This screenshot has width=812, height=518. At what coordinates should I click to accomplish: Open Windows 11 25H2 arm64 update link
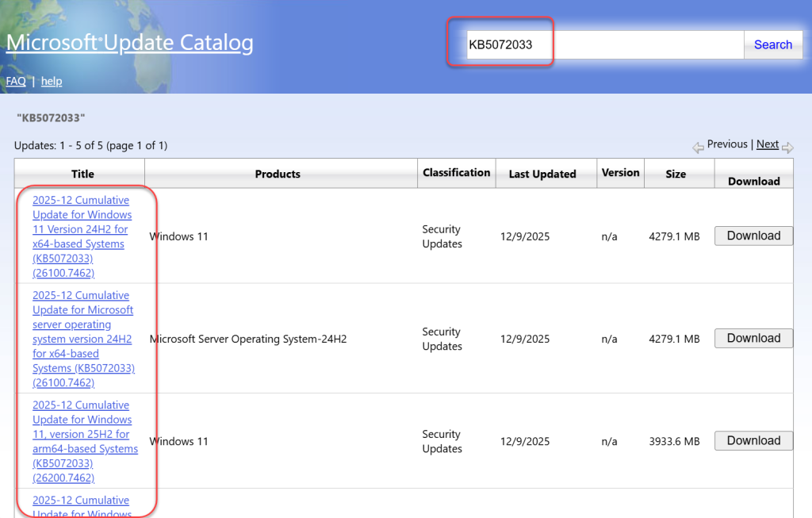click(85, 441)
